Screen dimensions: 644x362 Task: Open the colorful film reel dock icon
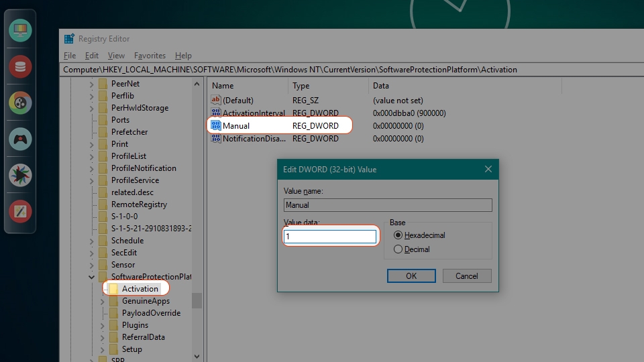click(x=20, y=103)
